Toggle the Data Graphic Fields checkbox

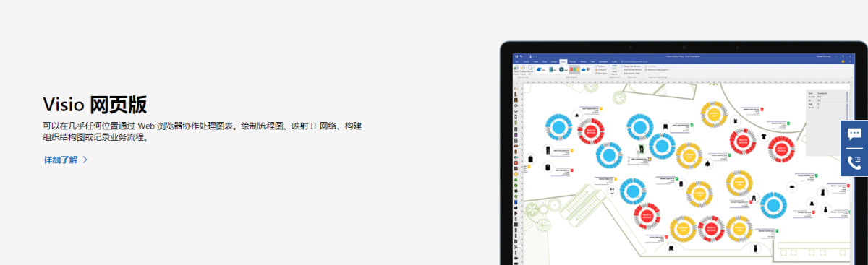click(622, 74)
